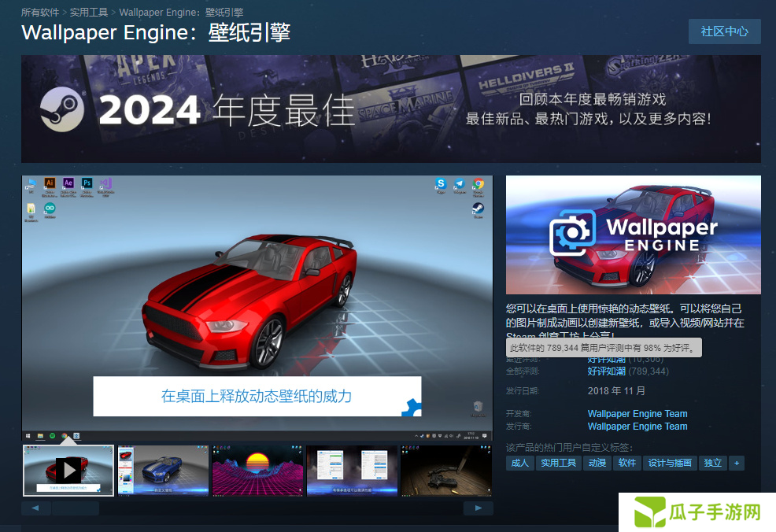
Task: Click the release date 2018 年 11 月
Action: (616, 391)
